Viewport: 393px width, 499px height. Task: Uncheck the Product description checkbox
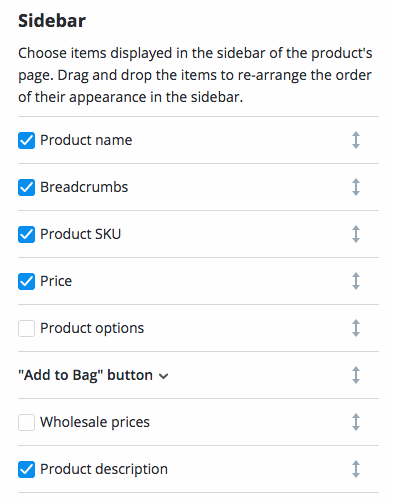pos(26,469)
